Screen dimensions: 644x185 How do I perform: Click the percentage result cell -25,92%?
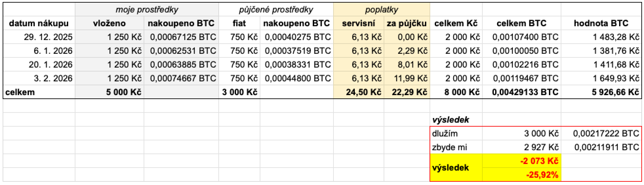[x=542, y=175]
